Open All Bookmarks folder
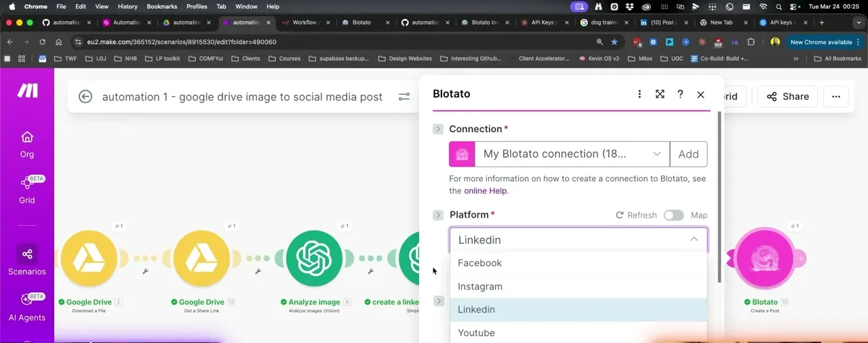Screen dimensions: 868x343 click(837, 58)
